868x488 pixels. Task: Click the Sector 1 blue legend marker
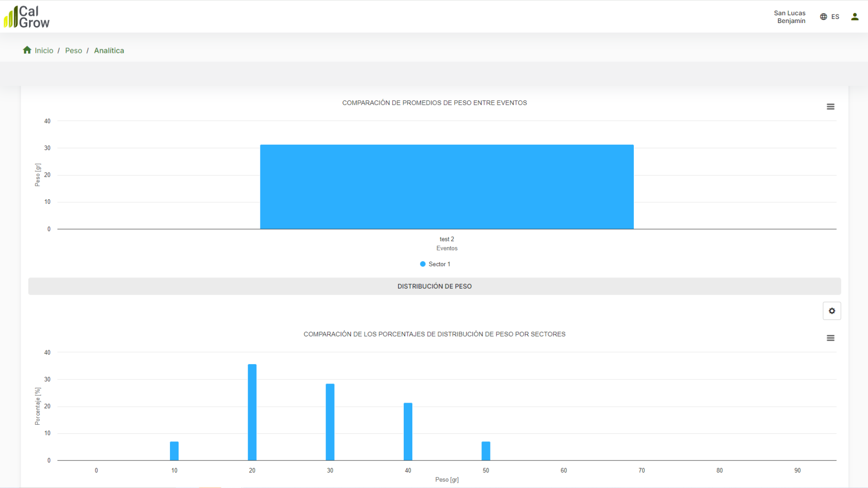pyautogui.click(x=423, y=264)
